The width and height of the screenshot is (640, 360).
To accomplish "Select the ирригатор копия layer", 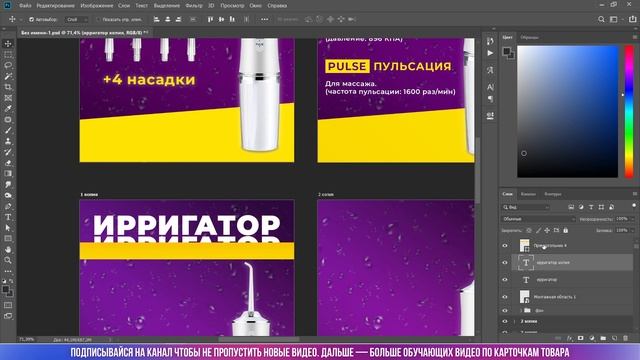I will [x=572, y=263].
